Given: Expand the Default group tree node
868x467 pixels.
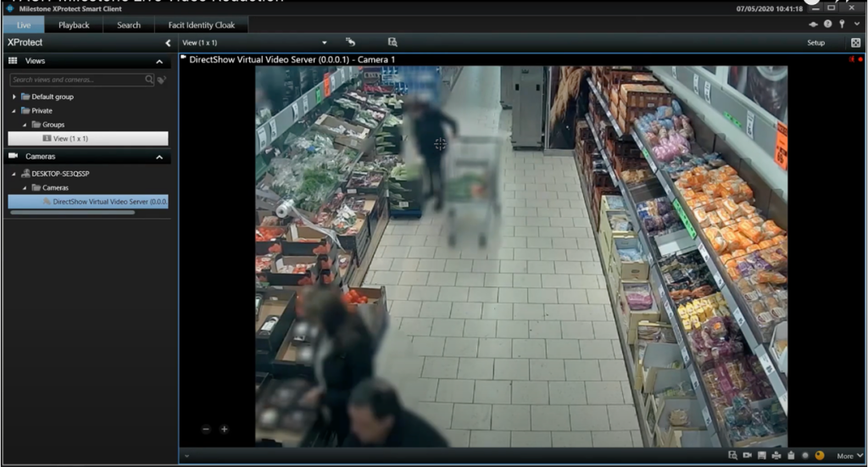Looking at the screenshot, I should 14,97.
